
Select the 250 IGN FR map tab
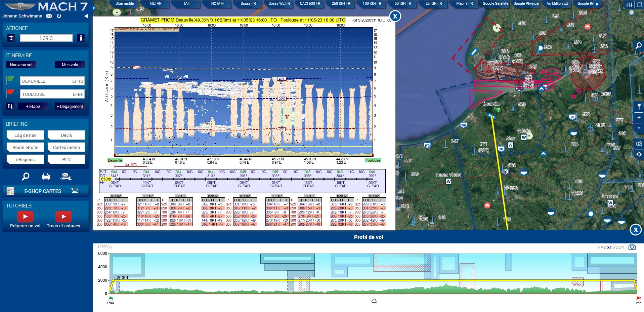tap(341, 3)
